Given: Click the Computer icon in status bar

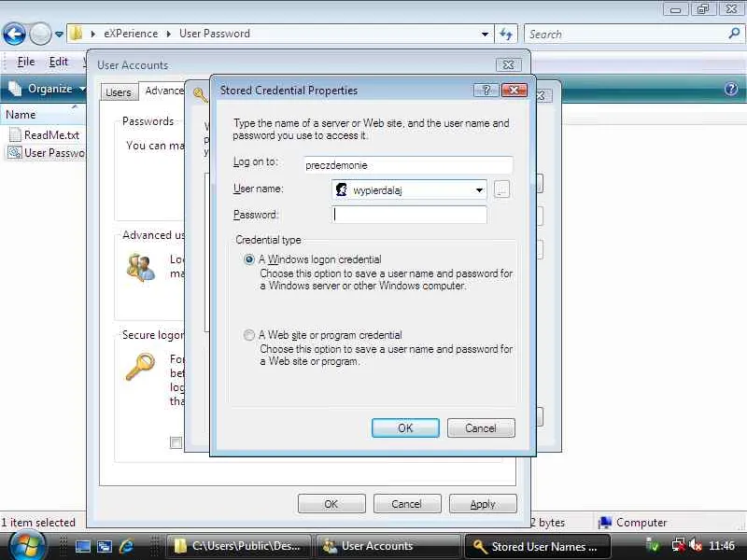Looking at the screenshot, I should [x=605, y=523].
